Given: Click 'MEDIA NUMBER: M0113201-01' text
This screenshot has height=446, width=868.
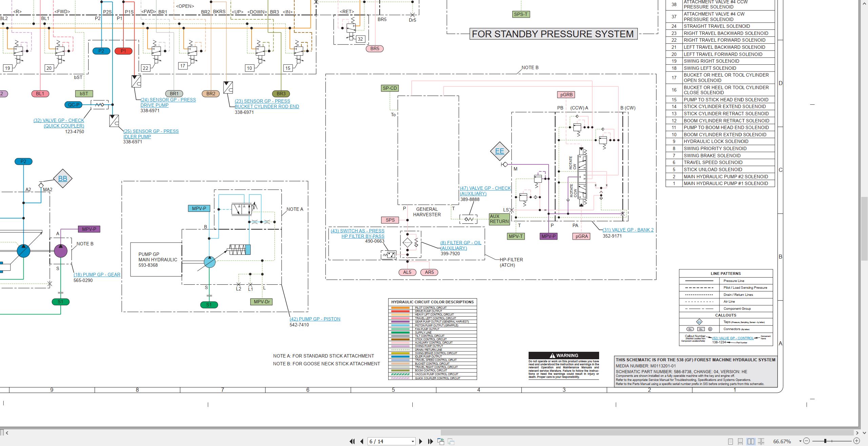Looking at the screenshot, I should pos(646,366).
